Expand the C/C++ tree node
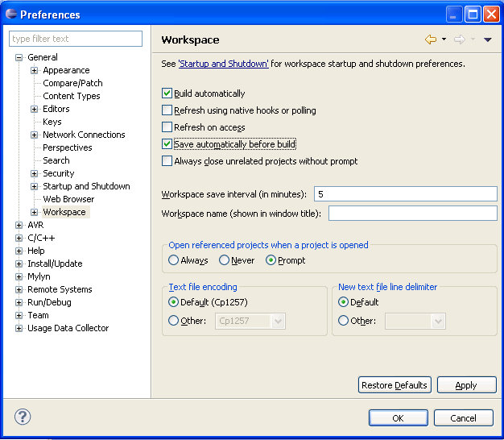 19,238
